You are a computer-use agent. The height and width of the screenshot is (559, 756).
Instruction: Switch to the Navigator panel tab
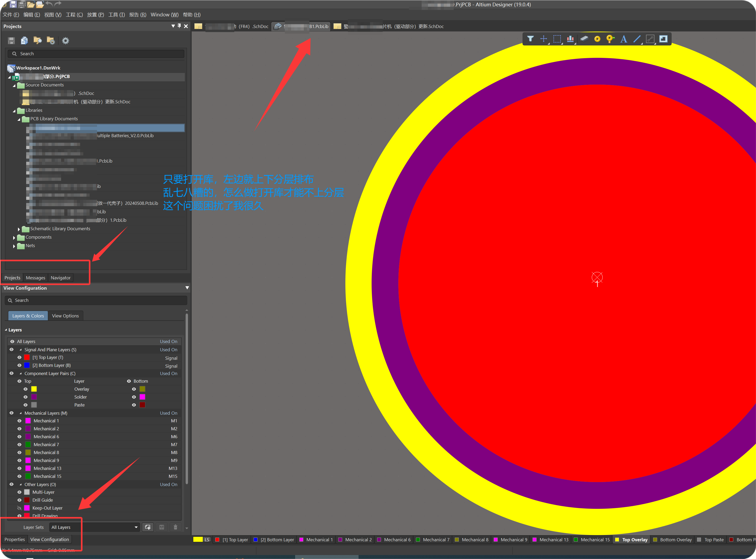tap(61, 278)
